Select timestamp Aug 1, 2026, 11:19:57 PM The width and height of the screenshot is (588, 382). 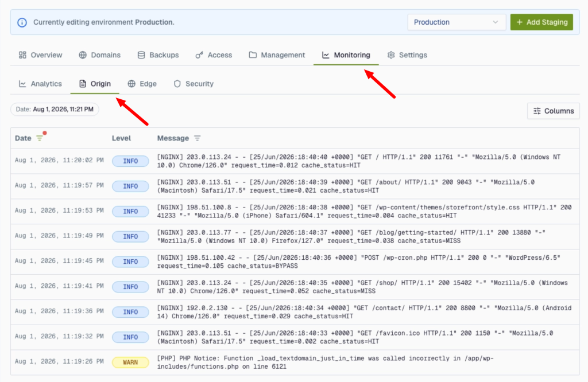(59, 185)
